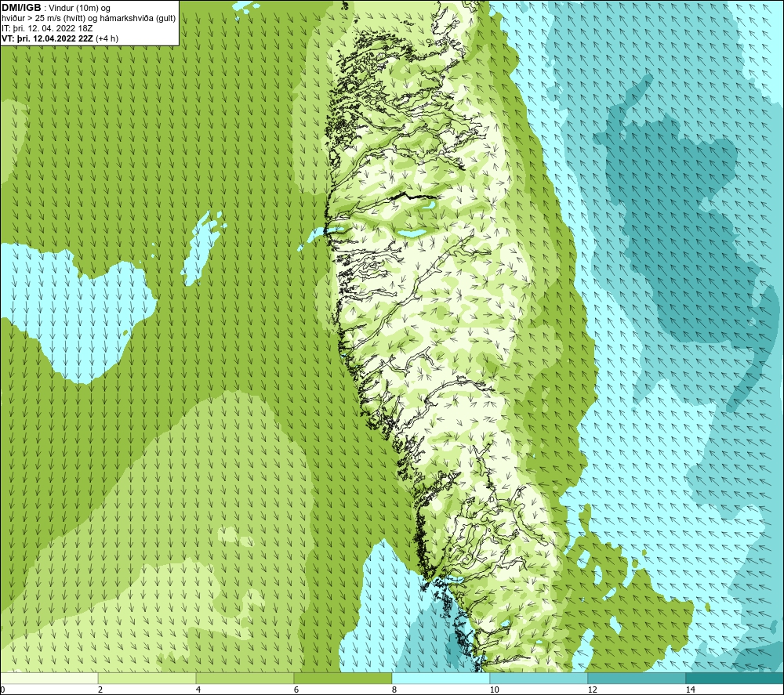Click the '(+4 h)' forecast offset text

click(107, 38)
